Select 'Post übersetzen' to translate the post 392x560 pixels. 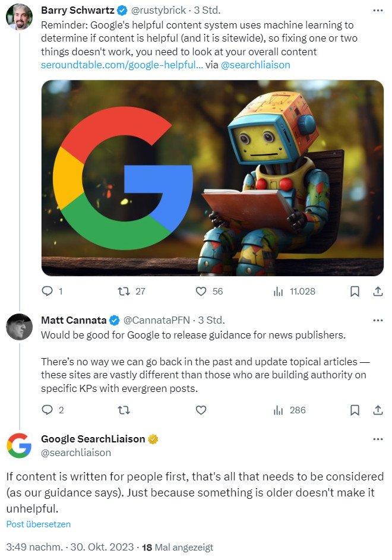38,524
